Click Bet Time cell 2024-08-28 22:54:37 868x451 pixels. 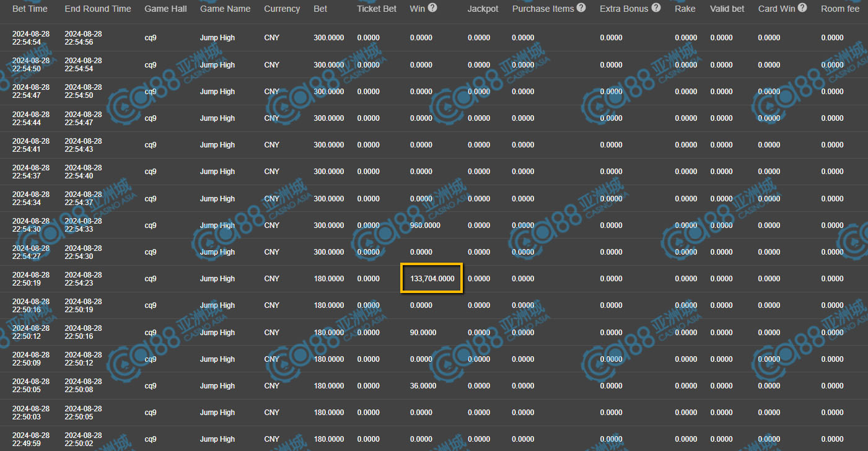[x=31, y=172]
